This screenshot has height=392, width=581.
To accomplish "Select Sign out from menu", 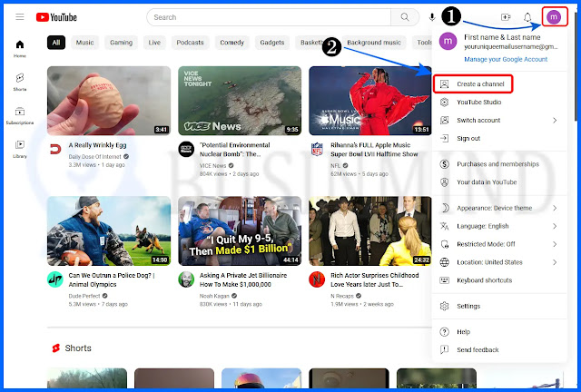I will coord(499,139).
